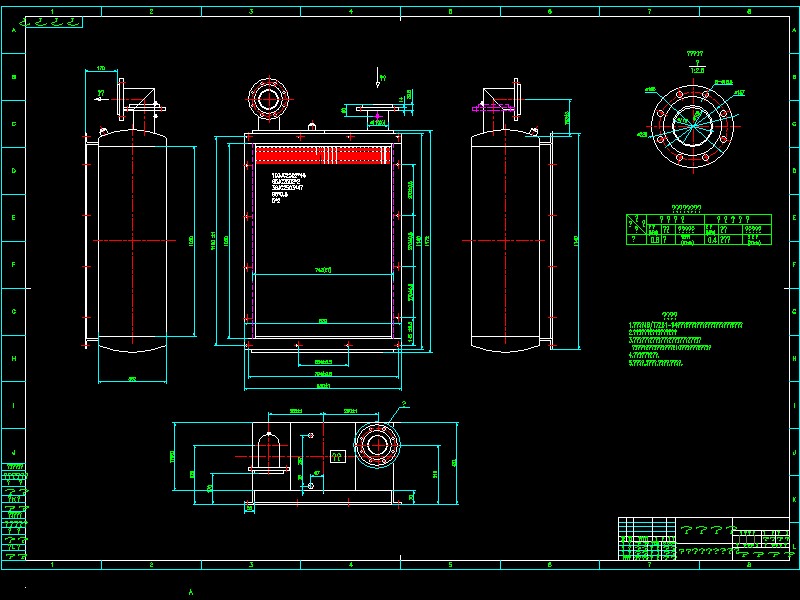
Task: Click the 1:2.5 scale label
Action: pos(697,70)
